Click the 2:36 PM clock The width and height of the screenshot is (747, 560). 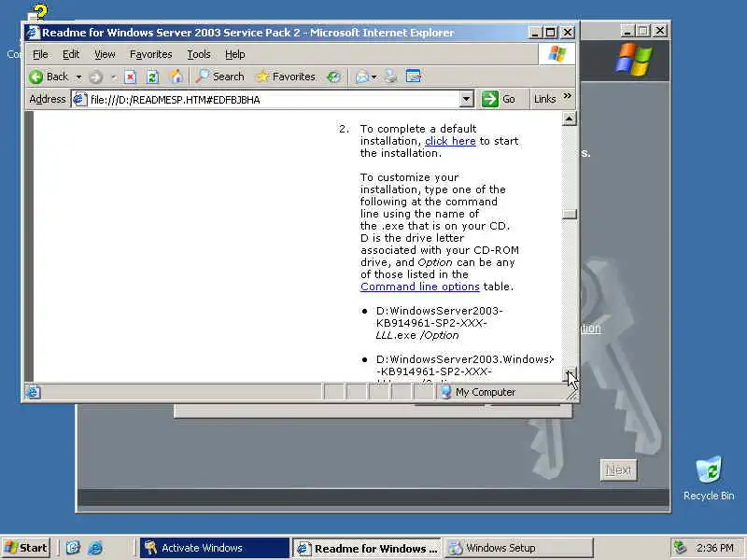coord(714,548)
